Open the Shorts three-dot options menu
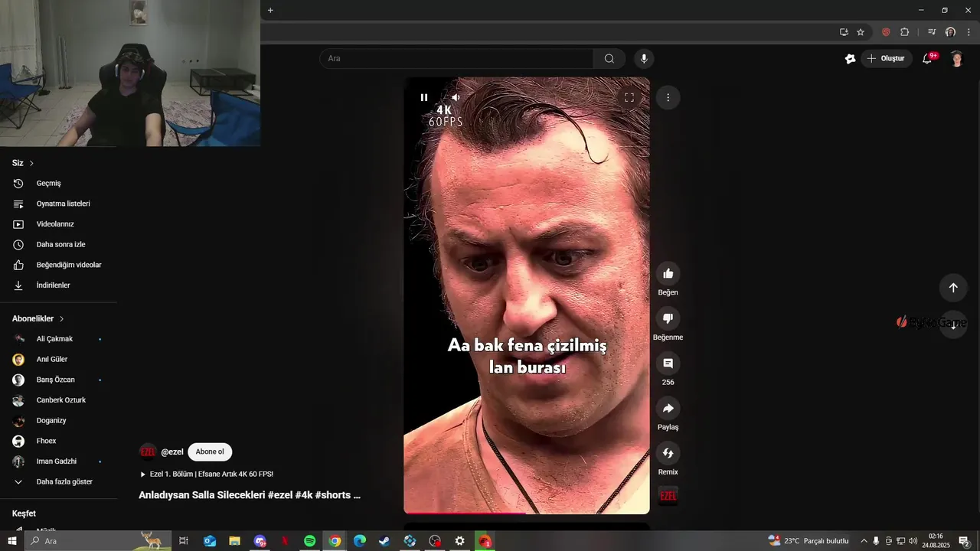Screen dimensions: 980x551 coord(668,97)
